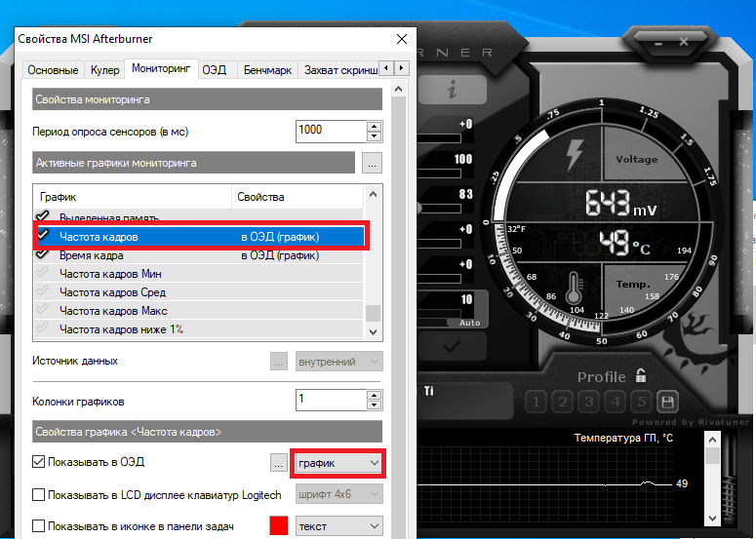Click the Afterburner apply checkmark button
The image size is (756, 539).
tap(453, 346)
